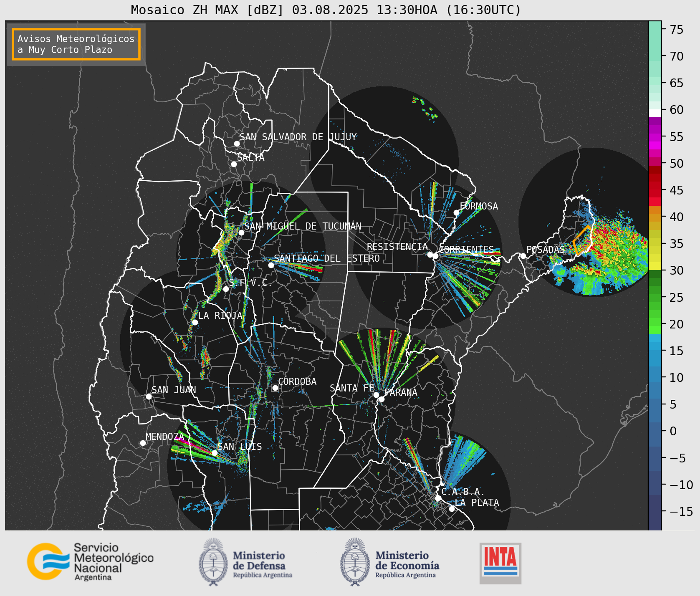
Task: Click the Salta city dot
Action: point(234,164)
